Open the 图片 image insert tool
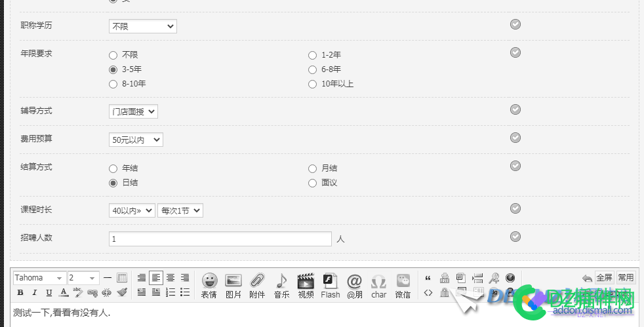Viewport: 644px width, 327px height. pyautogui.click(x=233, y=286)
